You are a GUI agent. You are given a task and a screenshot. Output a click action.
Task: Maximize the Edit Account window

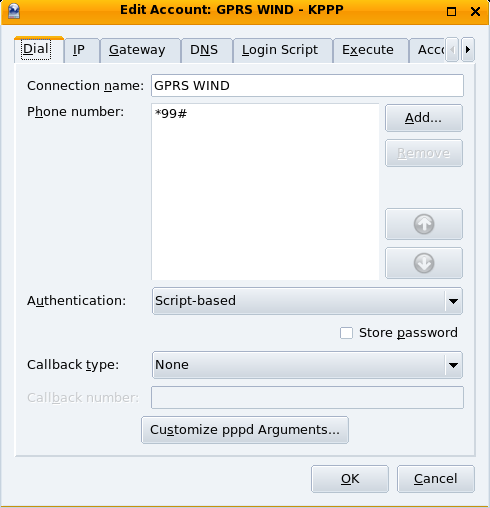451,12
